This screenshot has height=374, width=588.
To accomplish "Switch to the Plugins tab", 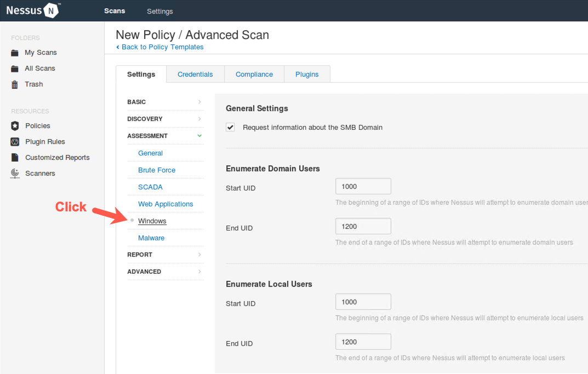I will tap(307, 74).
